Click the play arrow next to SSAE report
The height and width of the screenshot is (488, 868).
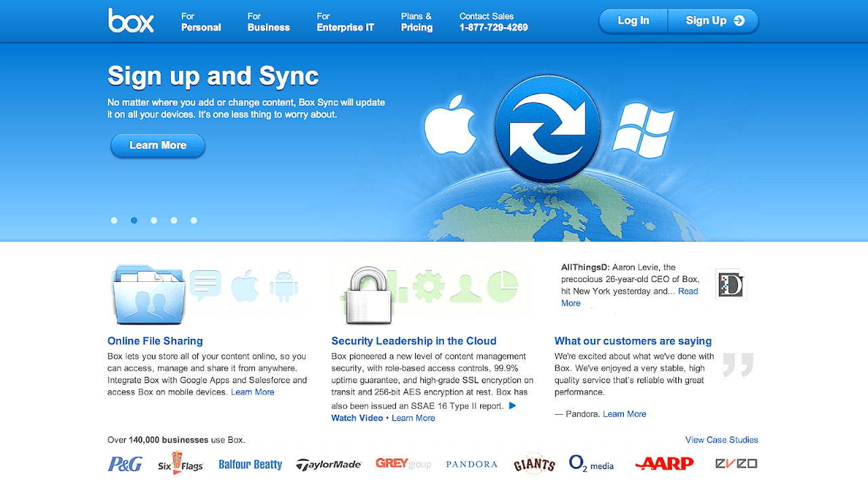click(513, 406)
